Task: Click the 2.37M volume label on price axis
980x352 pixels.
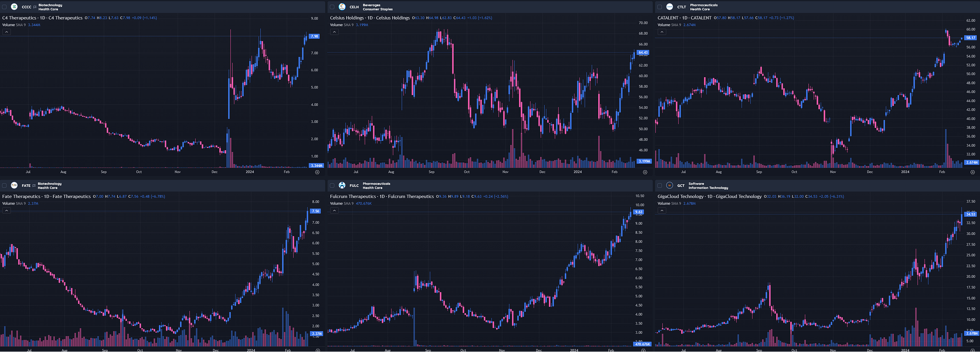Action: point(317,334)
